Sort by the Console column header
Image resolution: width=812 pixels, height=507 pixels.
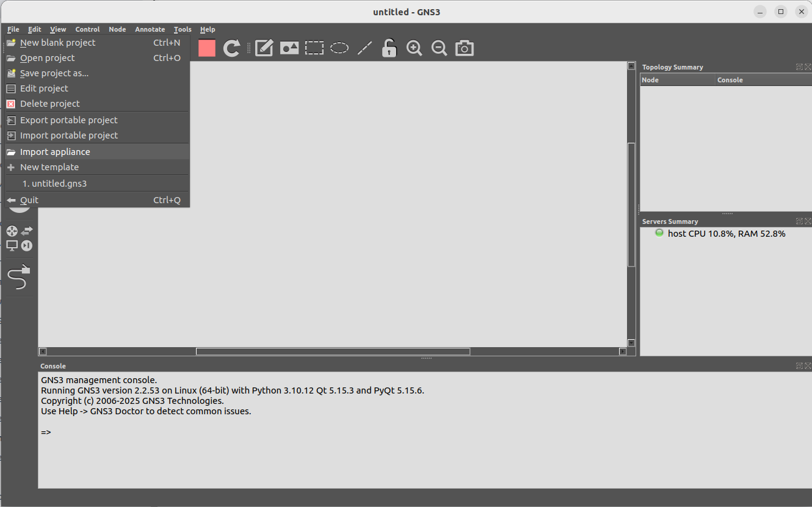tap(763, 80)
